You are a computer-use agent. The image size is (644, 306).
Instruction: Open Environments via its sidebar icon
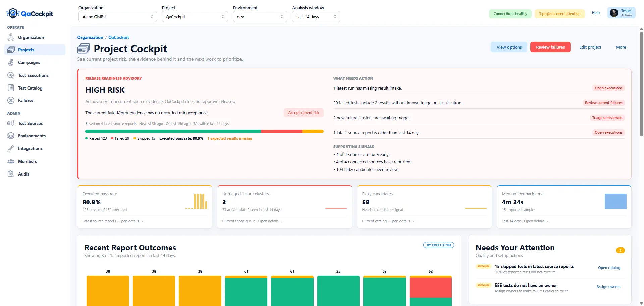coord(11,136)
